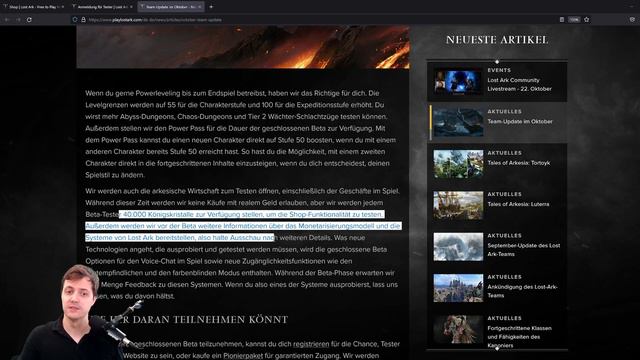Reload the page with the refresh icon
Viewport: 640px width, 360px height.
pos(29,20)
